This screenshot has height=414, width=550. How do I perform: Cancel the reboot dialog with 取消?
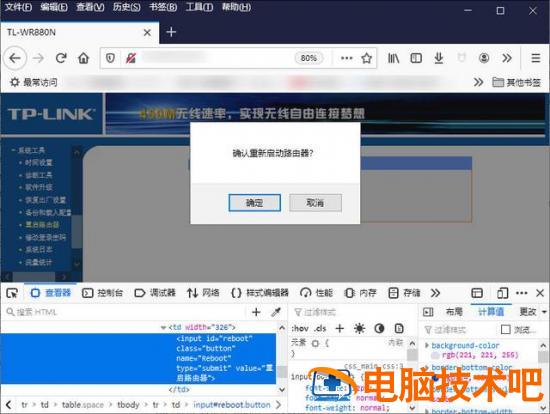pos(315,203)
